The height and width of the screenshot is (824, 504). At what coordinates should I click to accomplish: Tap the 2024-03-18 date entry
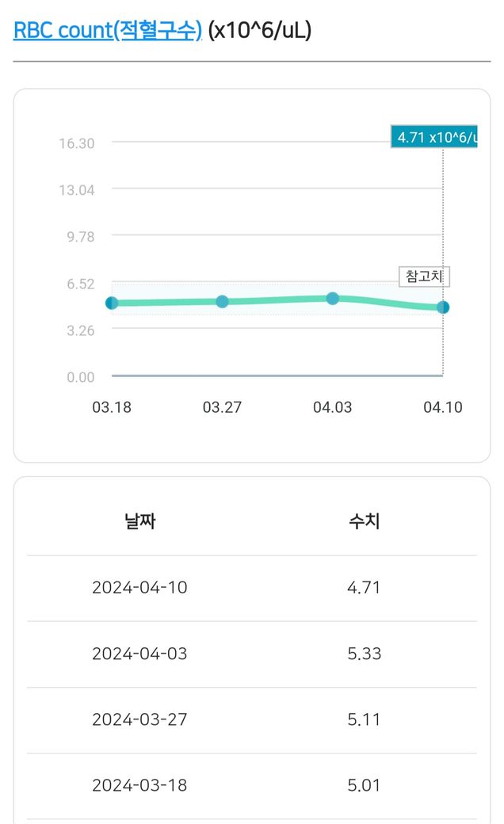click(139, 785)
